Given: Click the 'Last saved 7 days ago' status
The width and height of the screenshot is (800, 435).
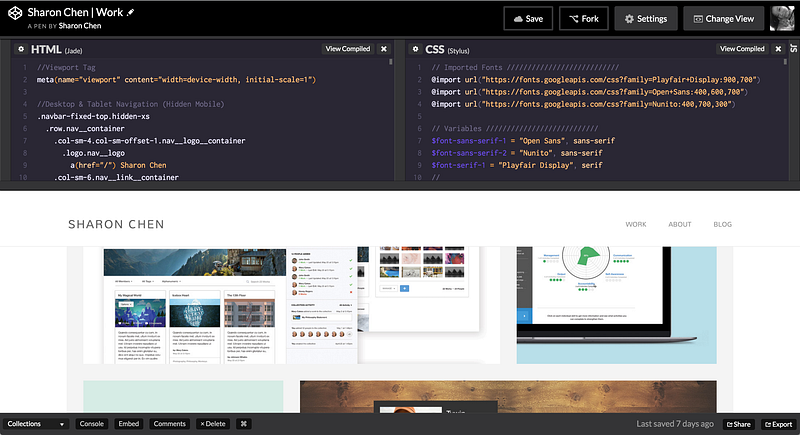Looking at the screenshot, I should [674, 424].
